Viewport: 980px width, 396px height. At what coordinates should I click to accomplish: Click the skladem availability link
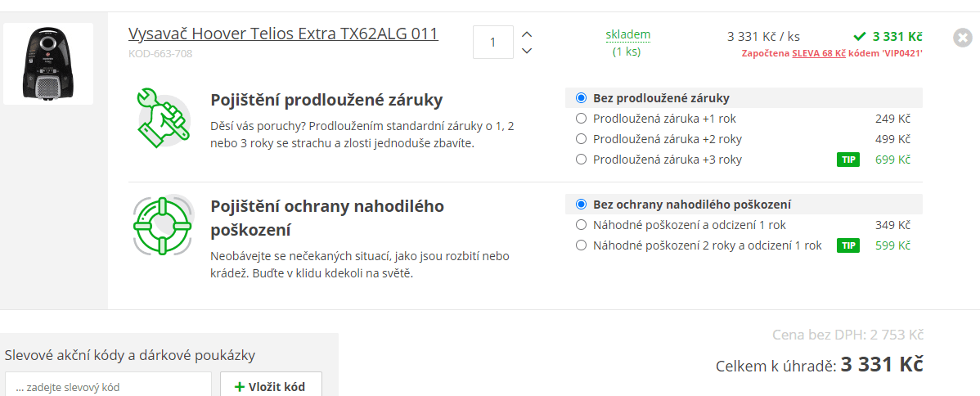(628, 34)
